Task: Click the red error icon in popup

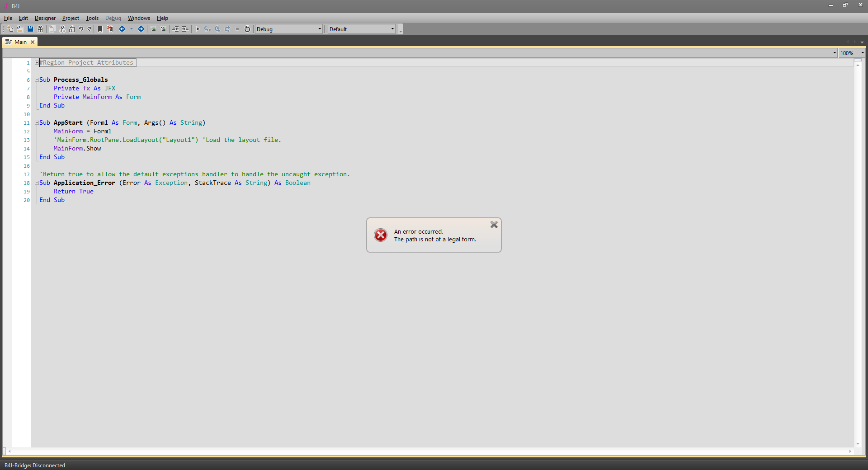Action: [x=381, y=235]
